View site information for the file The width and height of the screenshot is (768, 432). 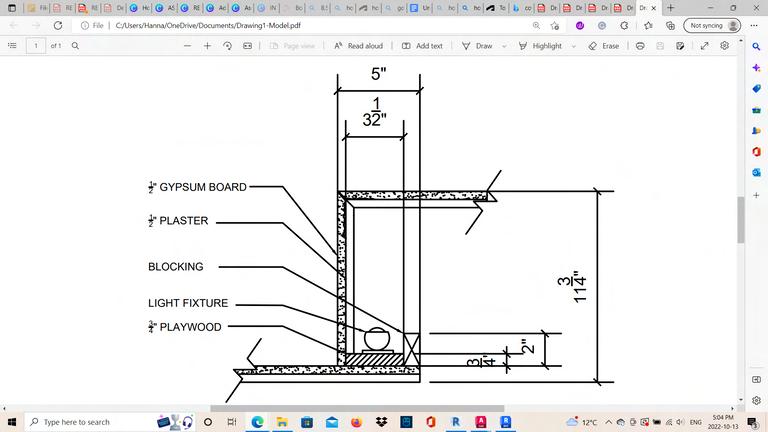(92, 25)
